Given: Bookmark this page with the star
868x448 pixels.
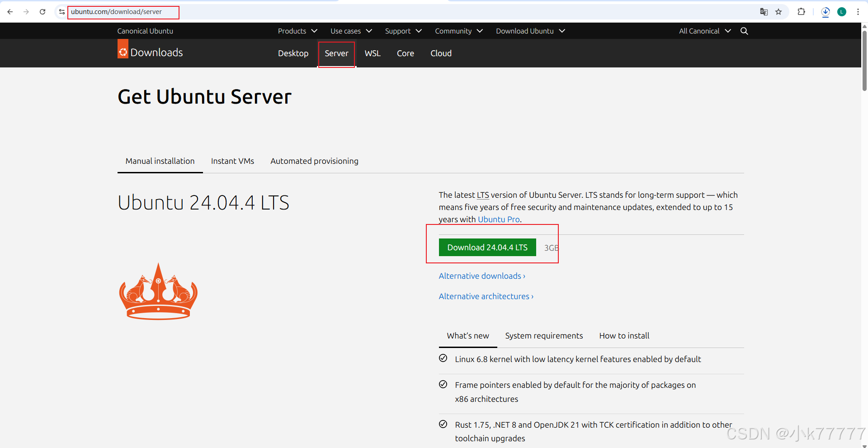Looking at the screenshot, I should tap(778, 12).
